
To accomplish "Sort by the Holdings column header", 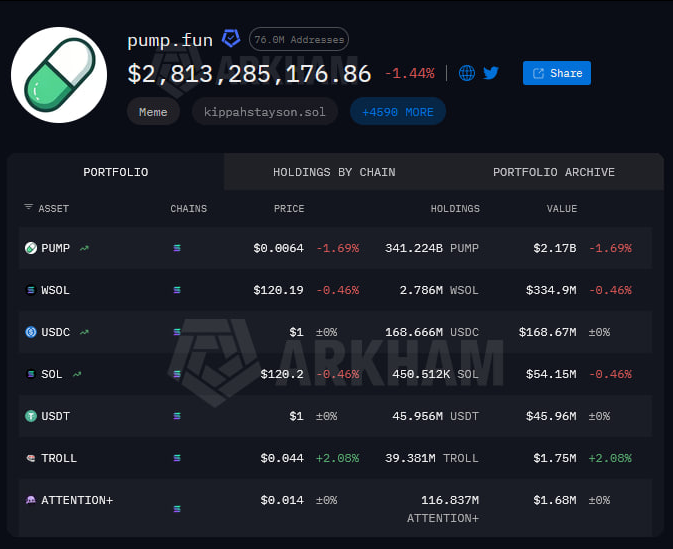I will [x=455, y=209].
